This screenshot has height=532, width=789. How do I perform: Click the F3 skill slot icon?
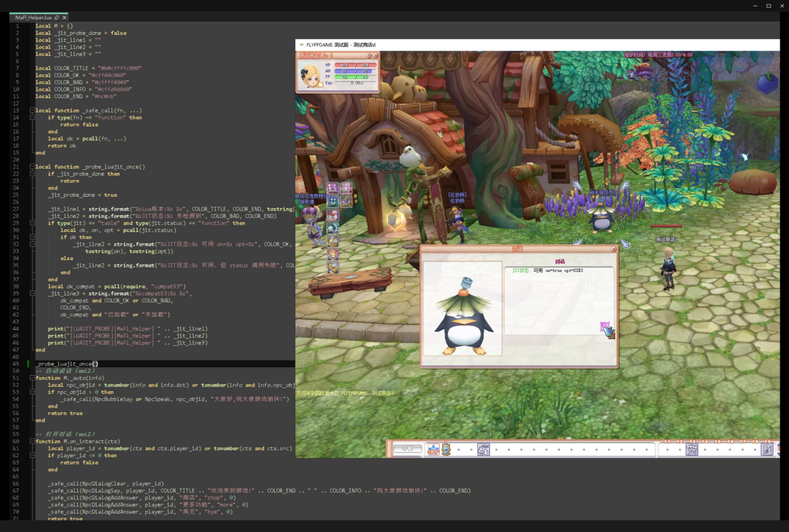pos(692,449)
